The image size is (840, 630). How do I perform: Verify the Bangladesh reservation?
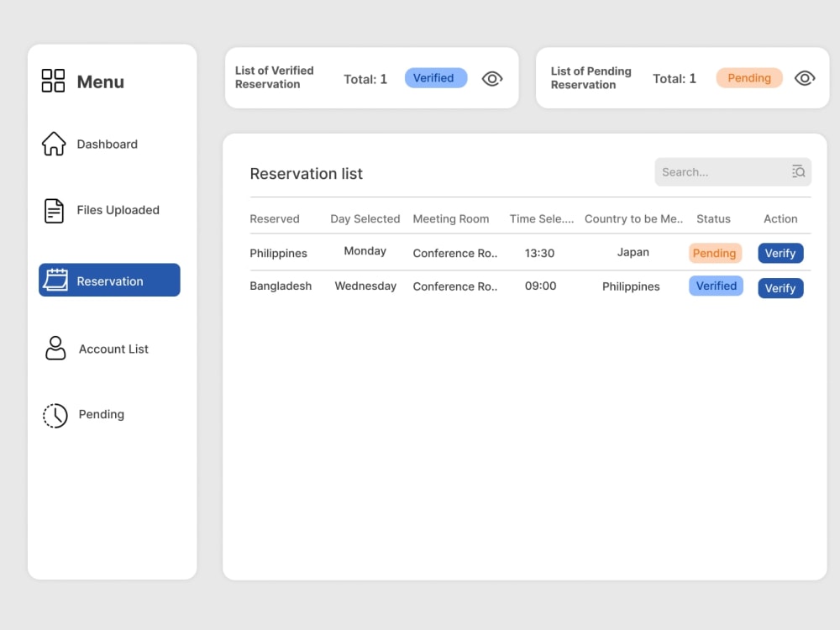click(780, 288)
